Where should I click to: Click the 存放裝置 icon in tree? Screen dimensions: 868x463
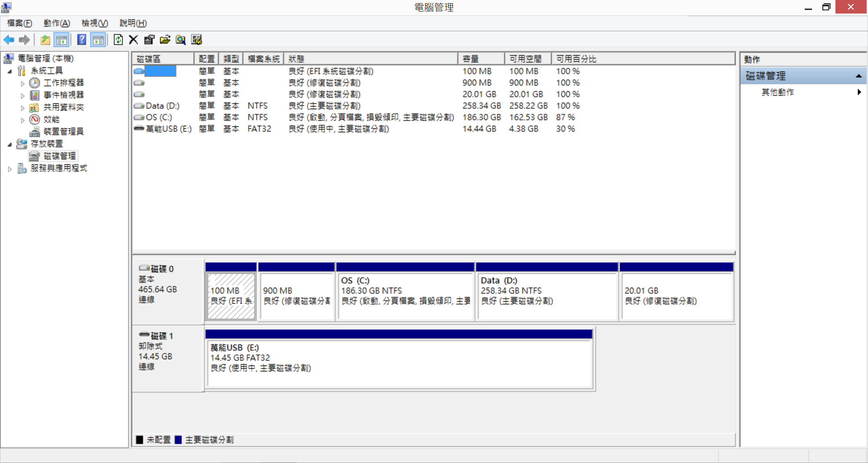pyautogui.click(x=22, y=144)
